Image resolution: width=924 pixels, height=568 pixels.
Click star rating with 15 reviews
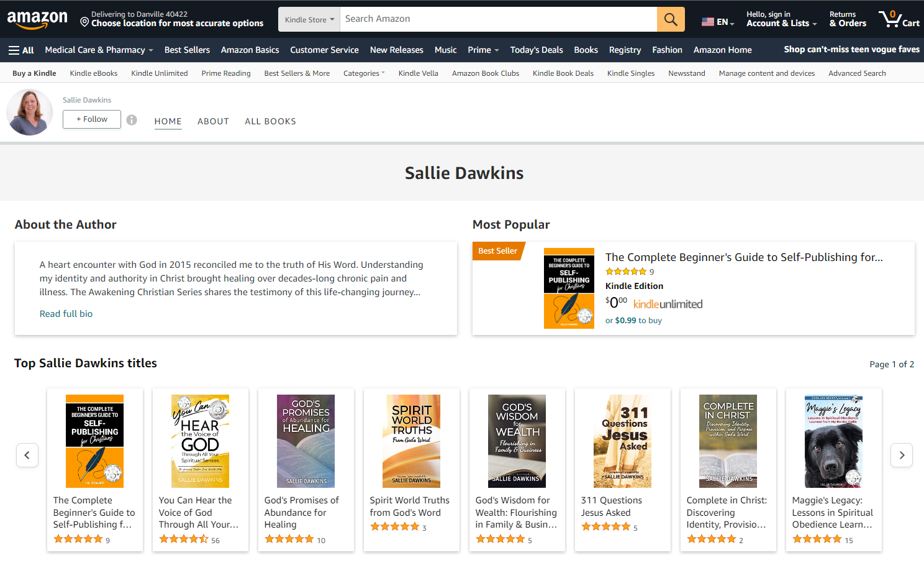[817, 539]
